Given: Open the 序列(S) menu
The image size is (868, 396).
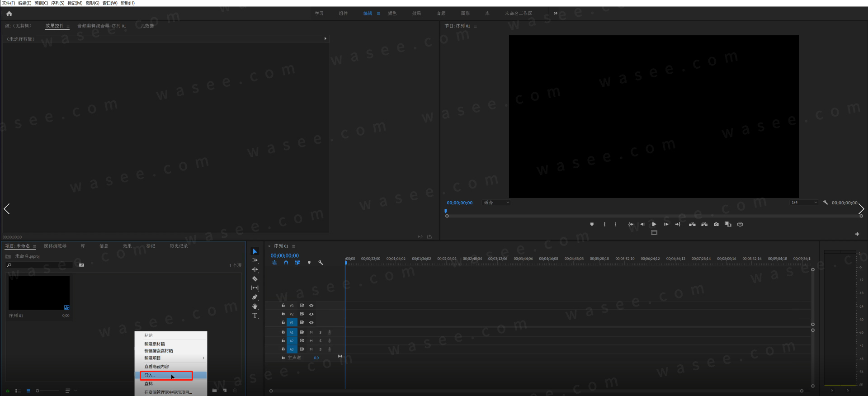Looking at the screenshot, I should point(58,3).
